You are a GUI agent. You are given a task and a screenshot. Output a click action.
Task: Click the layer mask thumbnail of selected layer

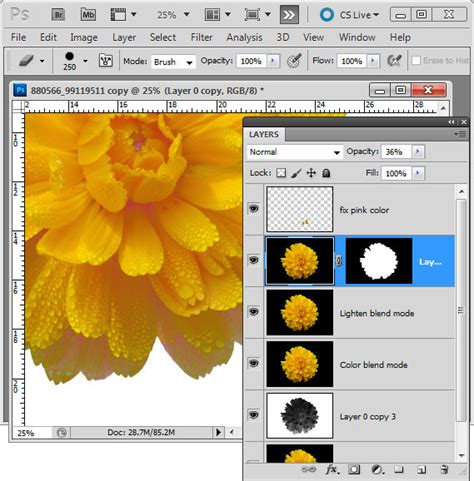[x=379, y=261]
